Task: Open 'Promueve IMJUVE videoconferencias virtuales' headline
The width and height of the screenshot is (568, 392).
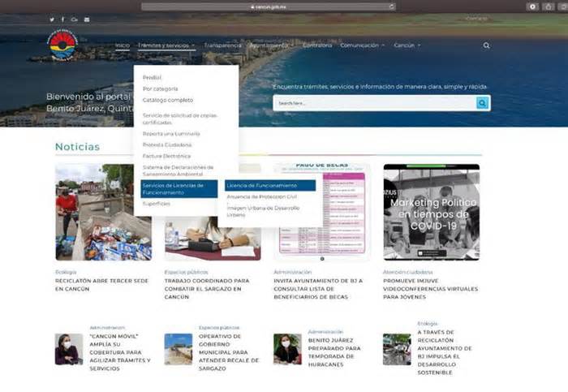Action: point(431,289)
